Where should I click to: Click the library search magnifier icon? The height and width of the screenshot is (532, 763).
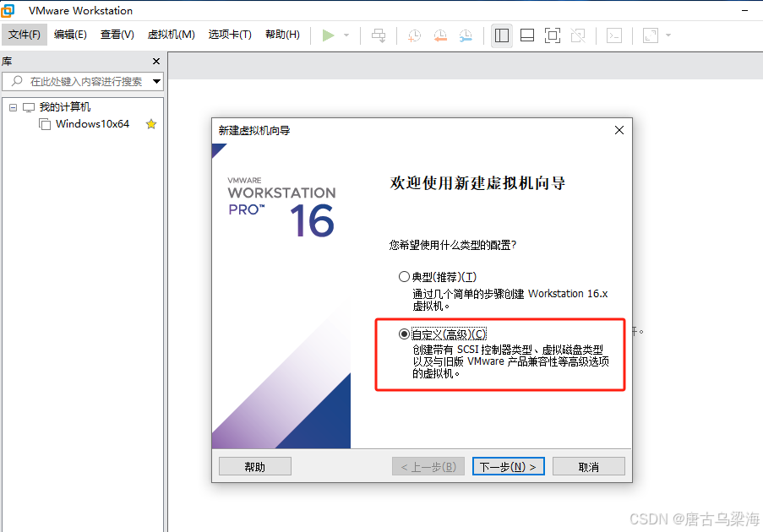17,81
